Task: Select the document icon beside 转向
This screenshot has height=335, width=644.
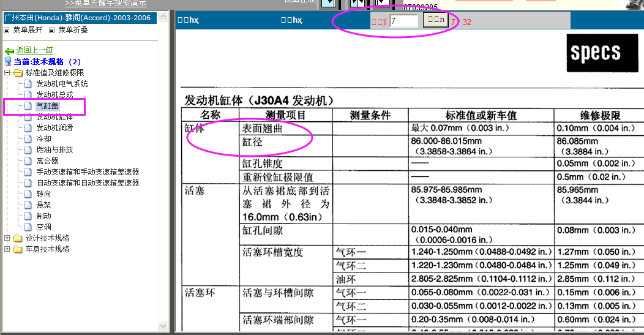Action: pos(28,194)
